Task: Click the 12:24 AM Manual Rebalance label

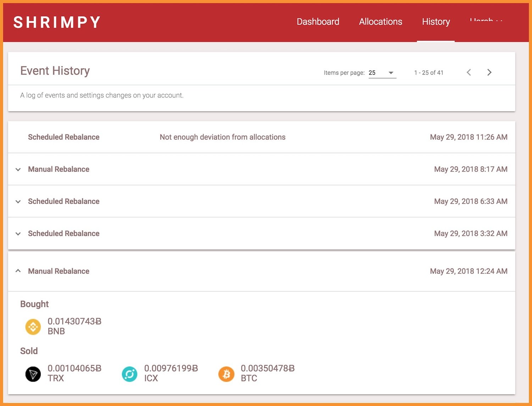Action: click(x=59, y=271)
